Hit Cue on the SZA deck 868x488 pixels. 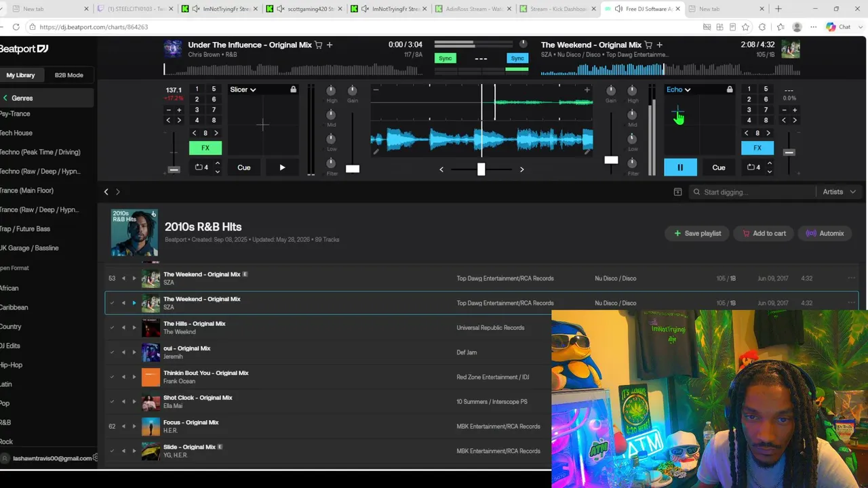coord(719,167)
